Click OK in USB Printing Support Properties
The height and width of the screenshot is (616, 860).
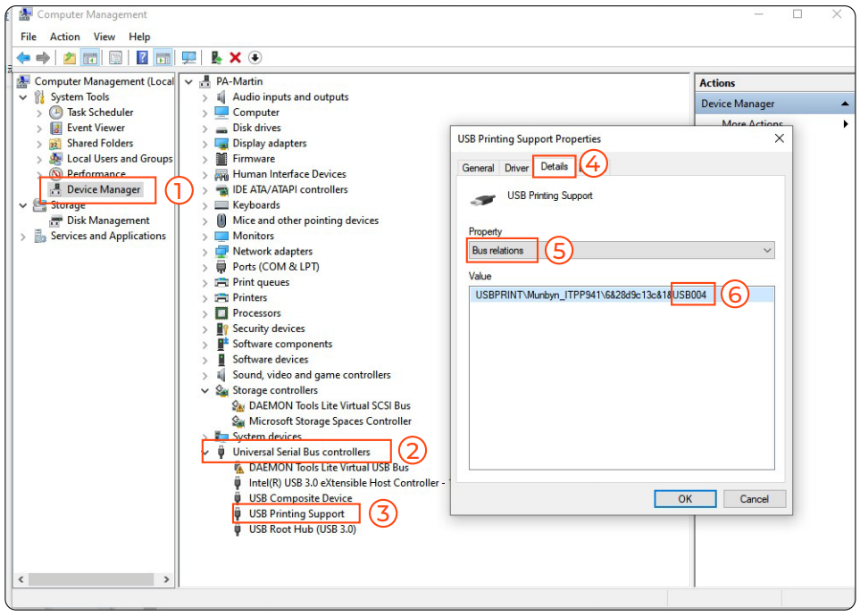click(685, 499)
